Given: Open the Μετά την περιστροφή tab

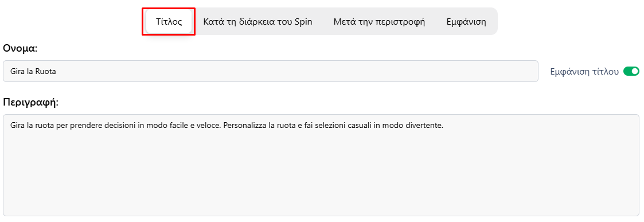Looking at the screenshot, I should (379, 22).
